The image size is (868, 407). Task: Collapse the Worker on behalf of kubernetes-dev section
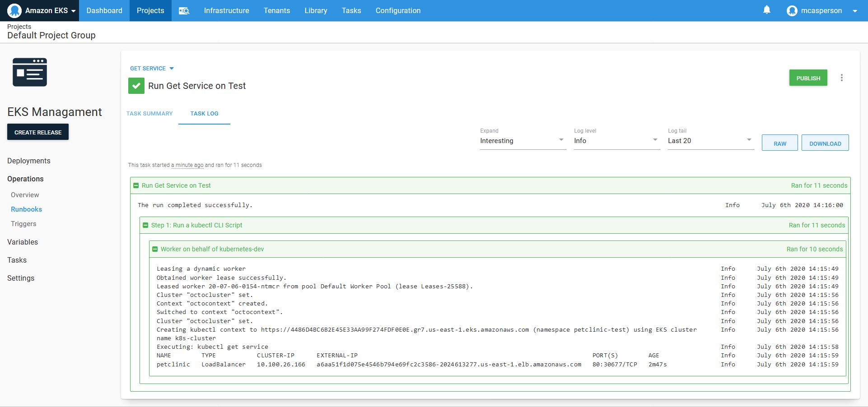(155, 249)
